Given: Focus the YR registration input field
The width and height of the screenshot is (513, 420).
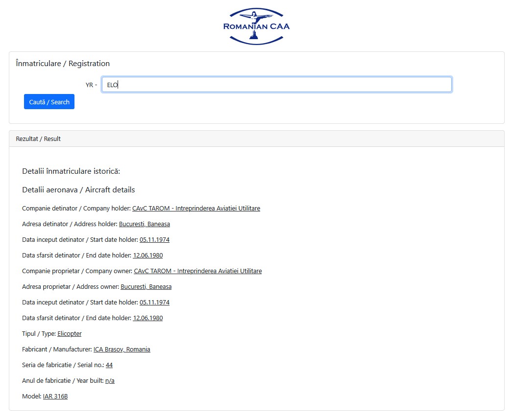Looking at the screenshot, I should [276, 85].
